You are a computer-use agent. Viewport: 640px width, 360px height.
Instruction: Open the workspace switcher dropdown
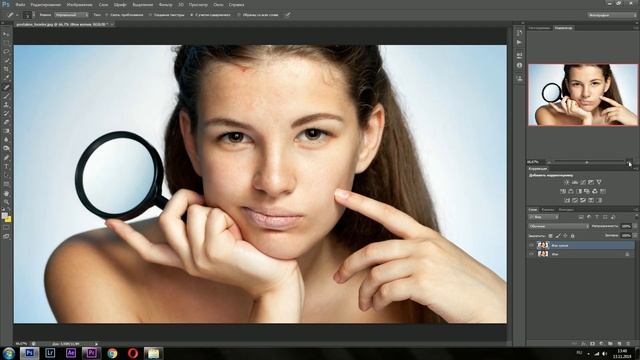click(612, 15)
